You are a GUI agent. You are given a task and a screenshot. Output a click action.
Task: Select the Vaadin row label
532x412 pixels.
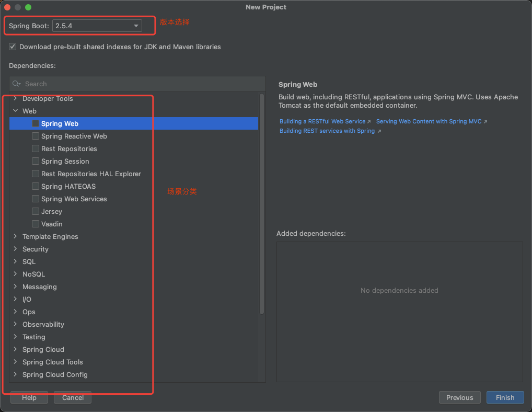52,224
